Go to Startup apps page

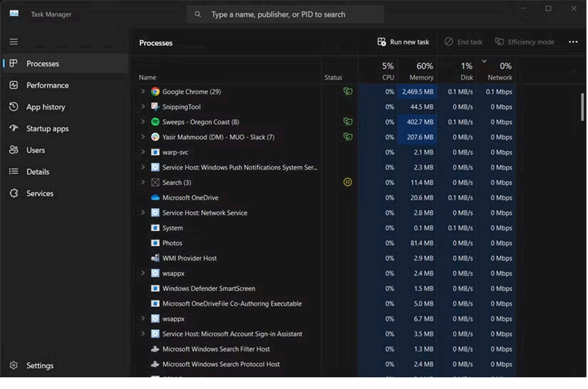tap(65, 129)
